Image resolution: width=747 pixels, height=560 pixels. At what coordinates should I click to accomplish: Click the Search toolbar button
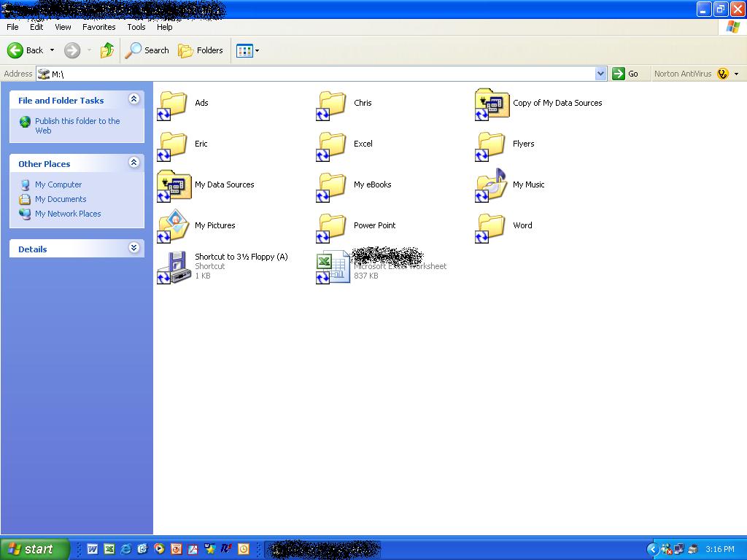[x=147, y=50]
